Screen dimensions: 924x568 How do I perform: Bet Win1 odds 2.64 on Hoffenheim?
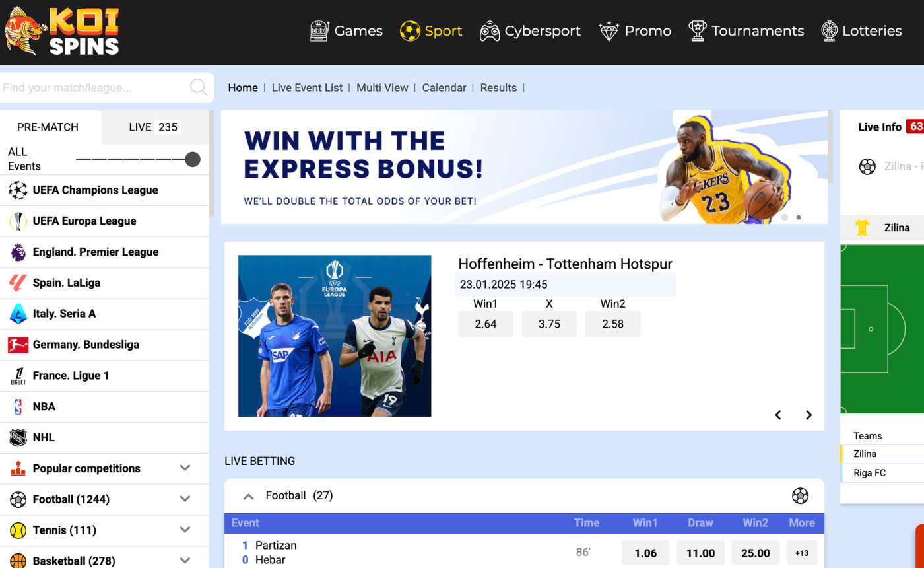click(x=486, y=324)
